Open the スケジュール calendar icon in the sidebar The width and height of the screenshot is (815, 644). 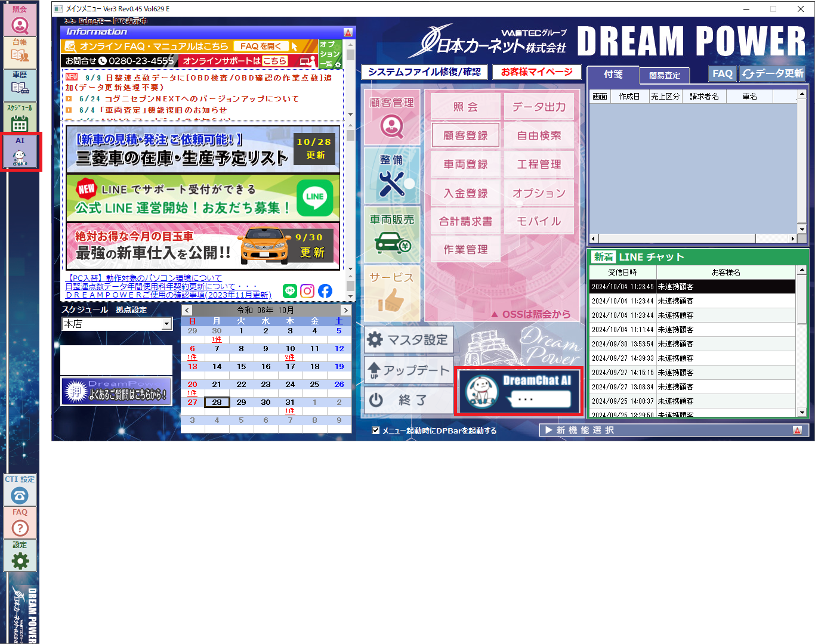point(20,118)
